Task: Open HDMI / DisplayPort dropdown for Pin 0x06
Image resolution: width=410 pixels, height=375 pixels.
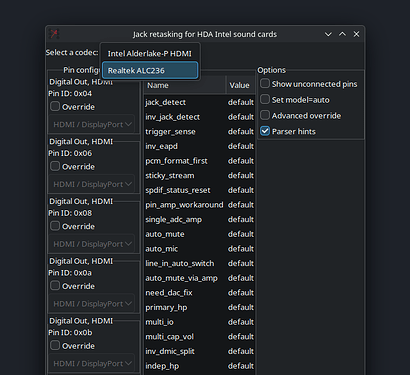Action: [92, 184]
